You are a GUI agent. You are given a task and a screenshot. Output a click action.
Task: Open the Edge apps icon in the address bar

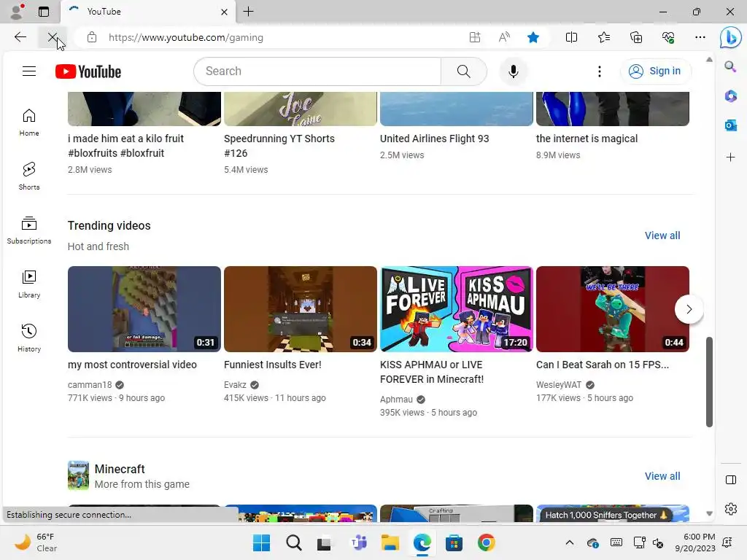475,37
